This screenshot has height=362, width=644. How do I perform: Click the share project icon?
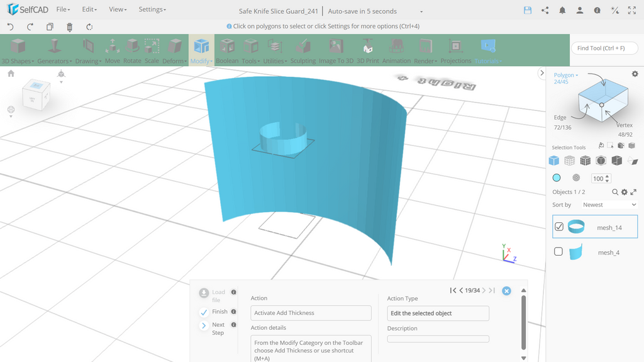pos(545,10)
